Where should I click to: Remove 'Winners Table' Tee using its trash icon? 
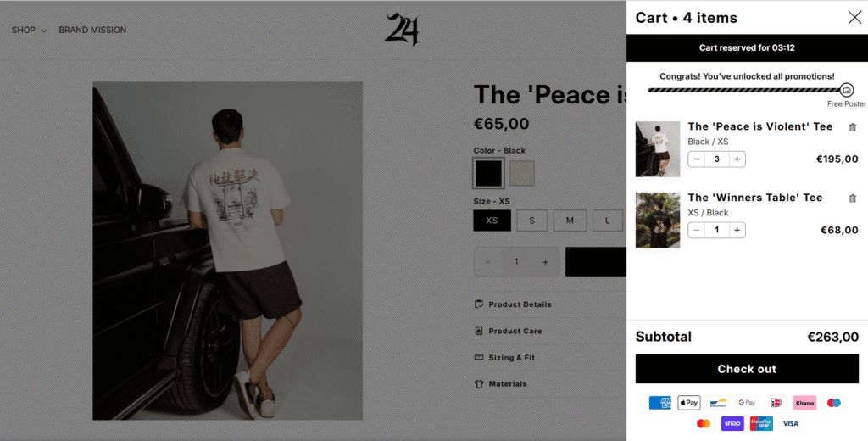[x=853, y=198]
